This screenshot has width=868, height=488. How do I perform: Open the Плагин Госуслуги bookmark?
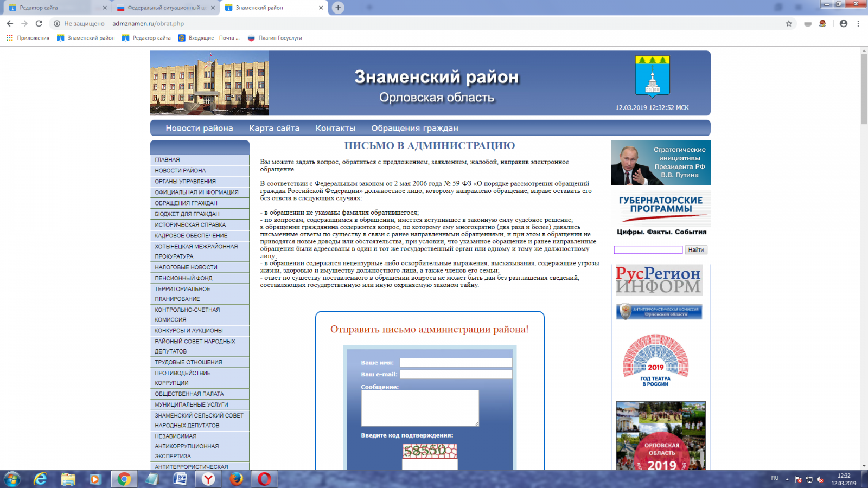coord(275,38)
